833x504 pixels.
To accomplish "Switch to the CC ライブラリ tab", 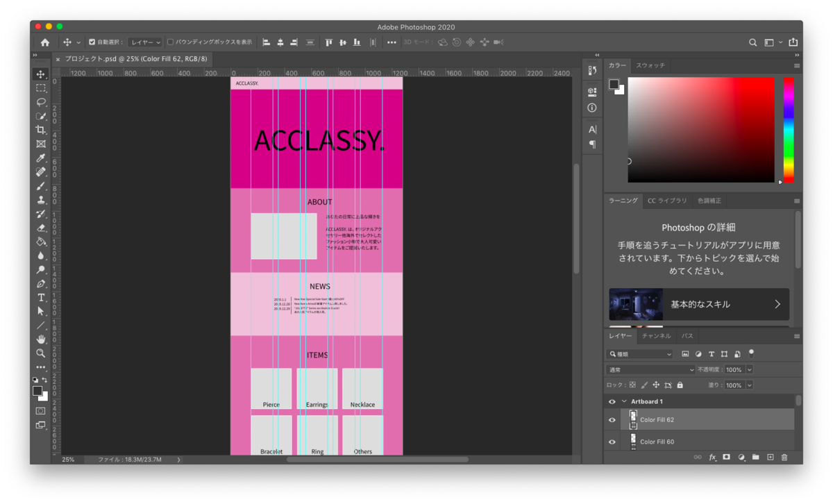I will 667,201.
